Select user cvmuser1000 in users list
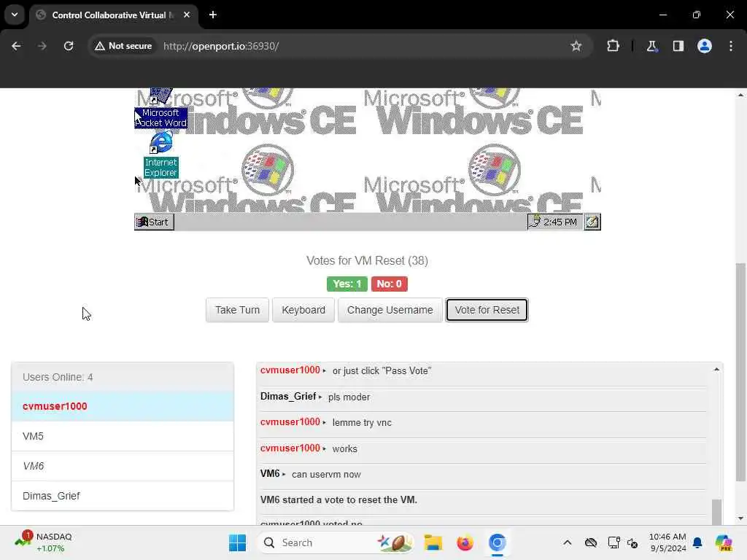The width and height of the screenshot is (747, 560). point(123,406)
